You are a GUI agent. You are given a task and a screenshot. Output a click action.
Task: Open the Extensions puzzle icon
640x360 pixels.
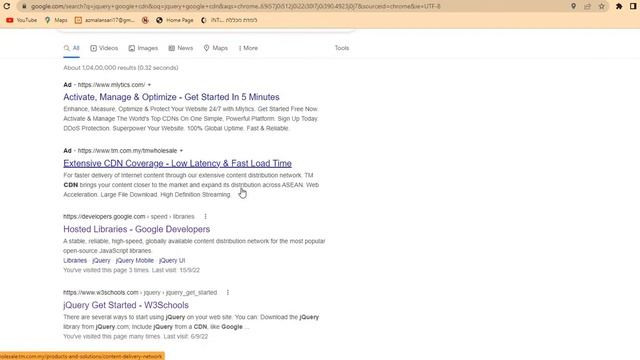[619, 6]
